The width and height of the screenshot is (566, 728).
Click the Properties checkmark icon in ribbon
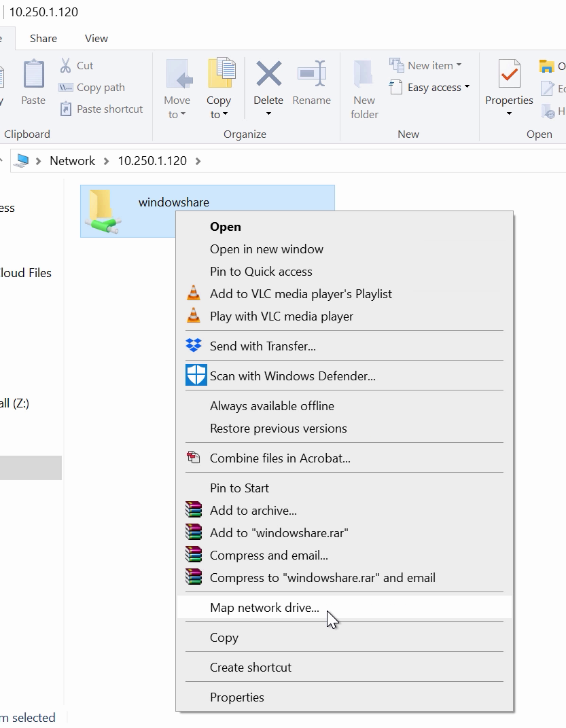pyautogui.click(x=510, y=74)
